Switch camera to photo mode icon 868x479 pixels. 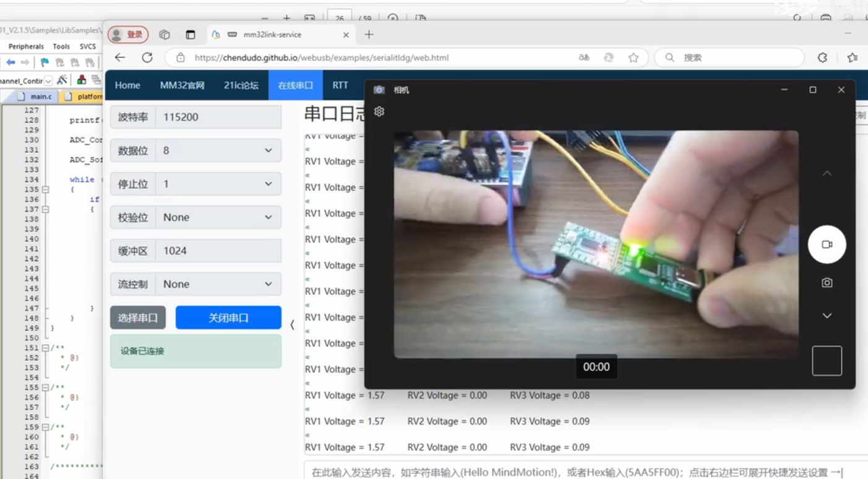coord(827,283)
